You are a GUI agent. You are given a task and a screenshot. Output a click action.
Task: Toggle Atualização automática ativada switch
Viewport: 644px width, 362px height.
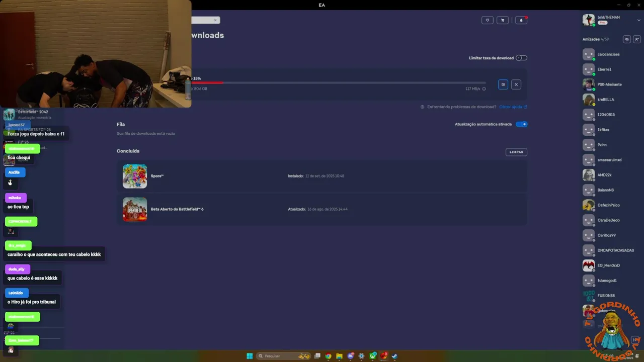(522, 124)
